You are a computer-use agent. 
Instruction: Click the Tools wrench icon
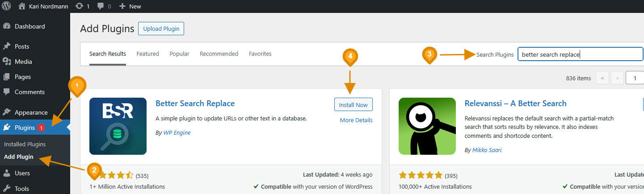pos(7,188)
